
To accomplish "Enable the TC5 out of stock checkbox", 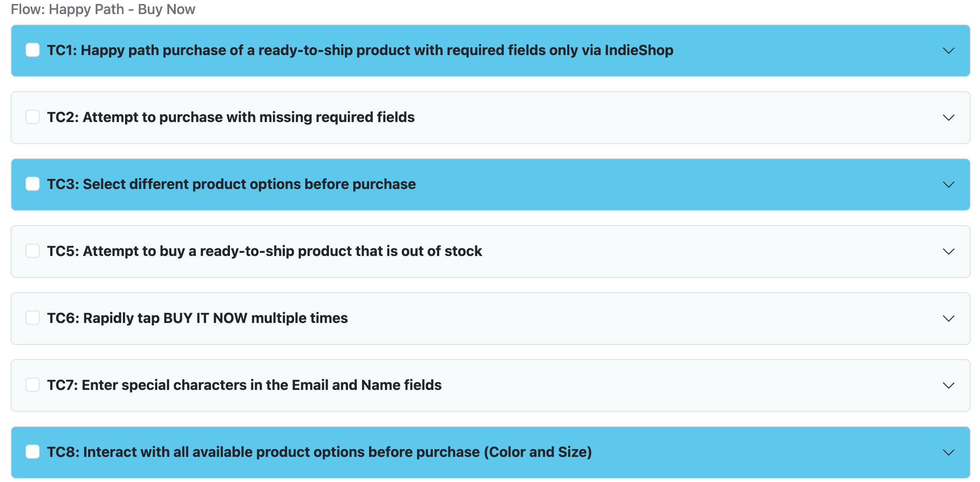I will [x=33, y=251].
